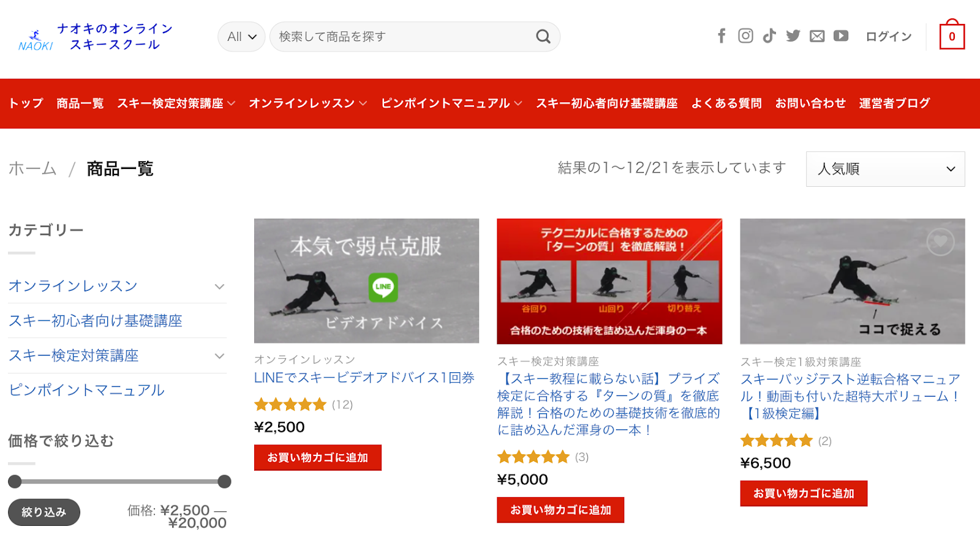Open スキーバッジテスト逆転合格マニュアル product title
Image resolution: width=980 pixels, height=551 pixels.
pyautogui.click(x=851, y=396)
